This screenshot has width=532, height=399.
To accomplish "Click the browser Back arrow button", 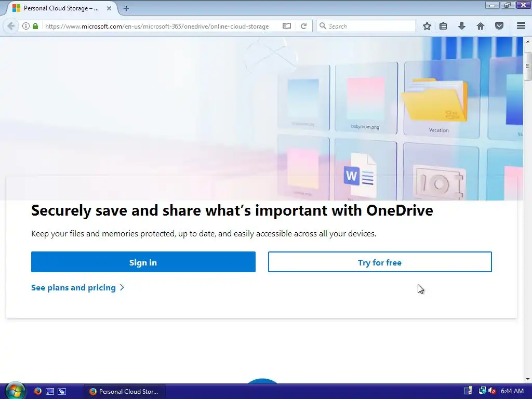I will pyautogui.click(x=11, y=26).
